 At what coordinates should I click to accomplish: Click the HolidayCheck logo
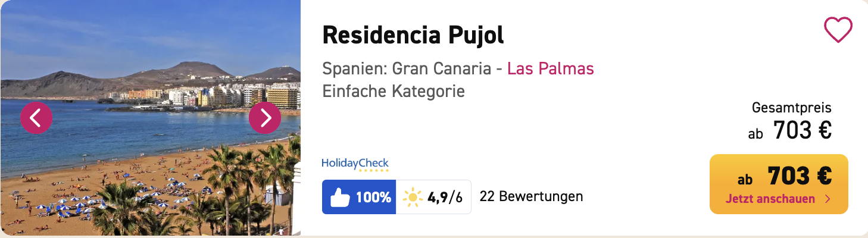[x=355, y=162]
